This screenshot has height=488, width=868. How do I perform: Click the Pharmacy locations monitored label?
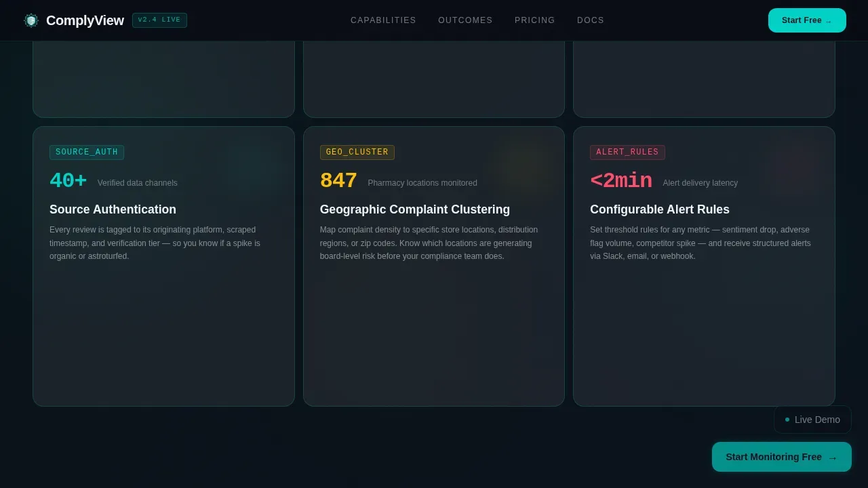click(422, 183)
